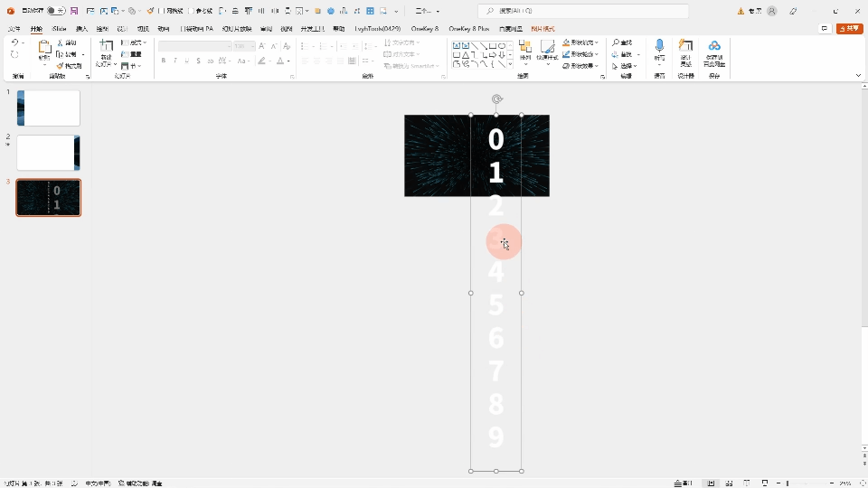Toggle Italic text formatting
This screenshot has width=868, height=488.
pyautogui.click(x=175, y=61)
